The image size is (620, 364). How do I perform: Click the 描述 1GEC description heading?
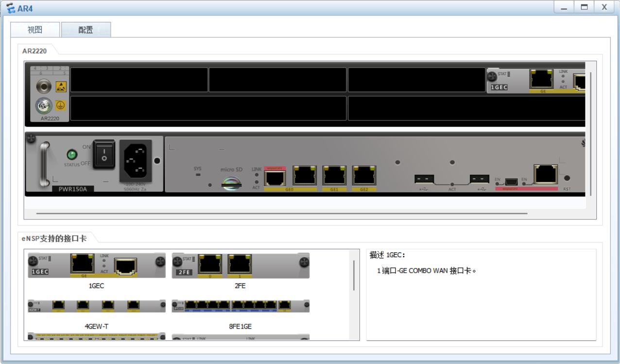tap(387, 255)
